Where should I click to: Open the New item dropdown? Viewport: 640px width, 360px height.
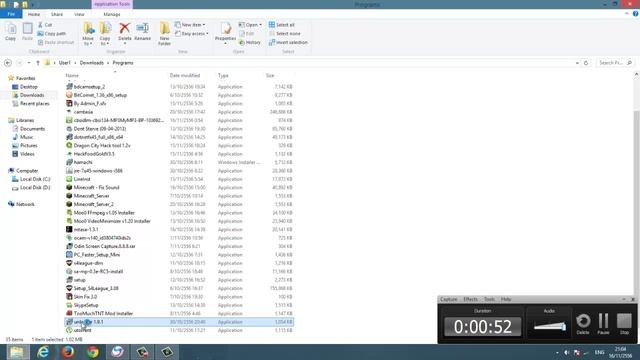190,25
